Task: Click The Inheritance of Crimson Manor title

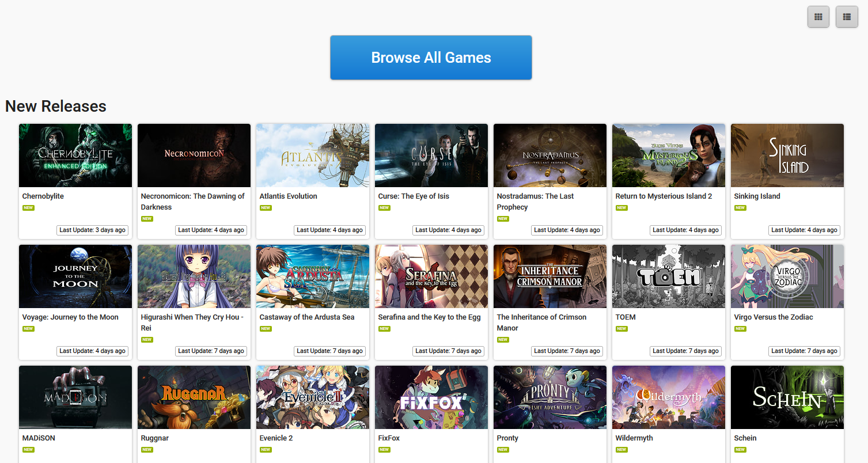Action: (541, 322)
